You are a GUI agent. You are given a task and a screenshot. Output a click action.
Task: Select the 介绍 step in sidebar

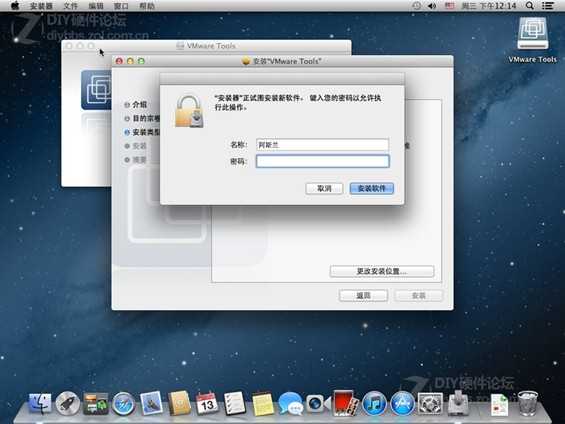(136, 104)
